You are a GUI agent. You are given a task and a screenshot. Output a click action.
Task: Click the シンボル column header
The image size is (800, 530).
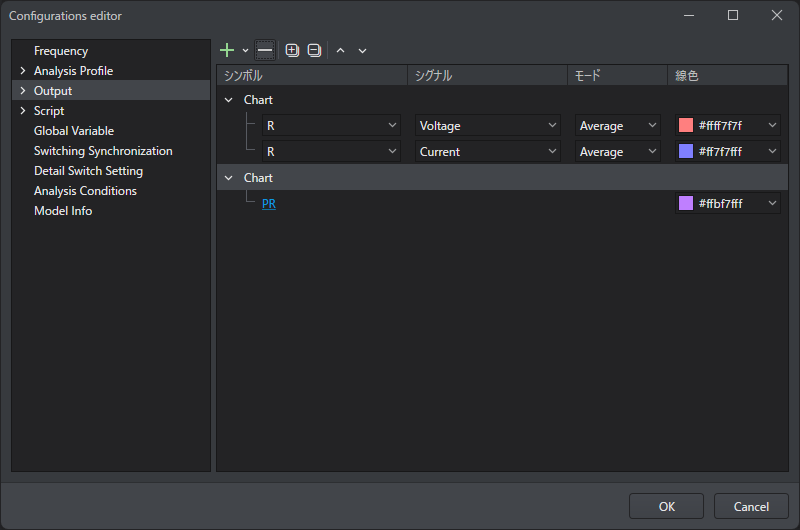(x=312, y=75)
